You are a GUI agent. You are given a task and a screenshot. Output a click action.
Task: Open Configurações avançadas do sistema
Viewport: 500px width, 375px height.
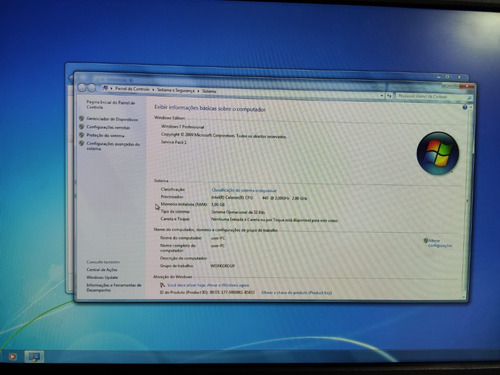tap(113, 146)
